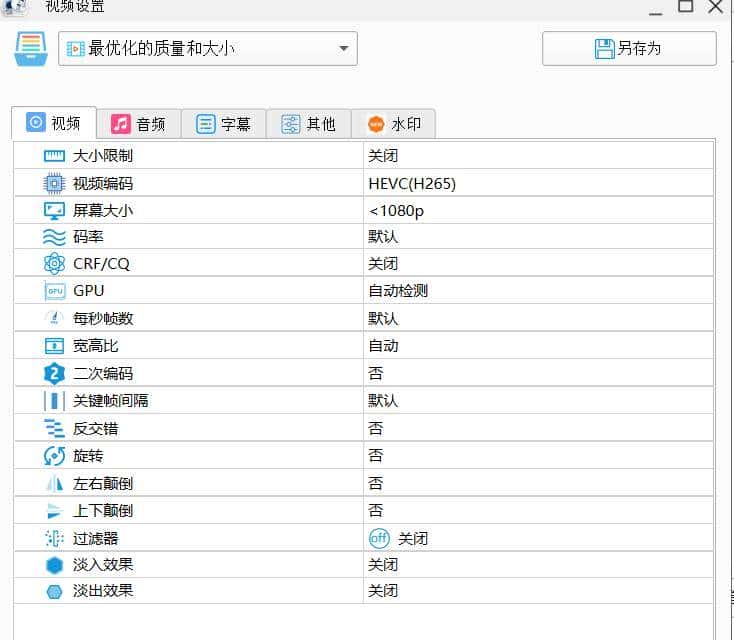Click the deinterlace lines icon beside 反交错
Viewport: 734px width, 640px height.
point(54,428)
